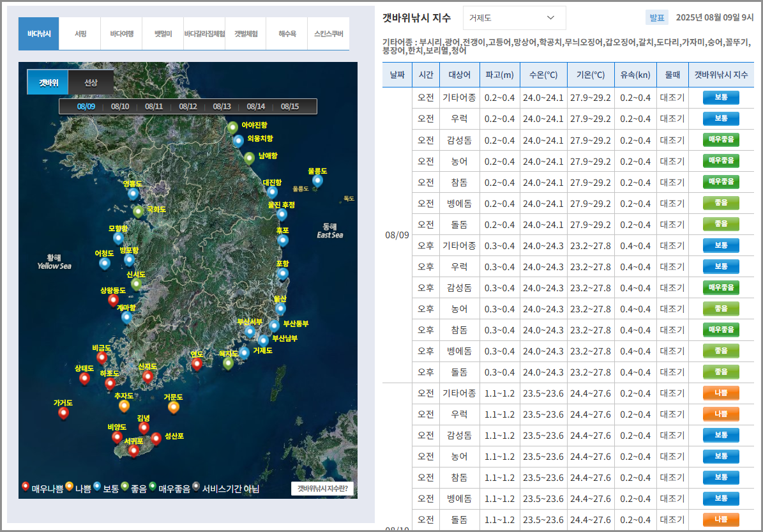The width and height of the screenshot is (763, 532).
Task: Switch map to 선상 mode
Action: click(x=91, y=82)
